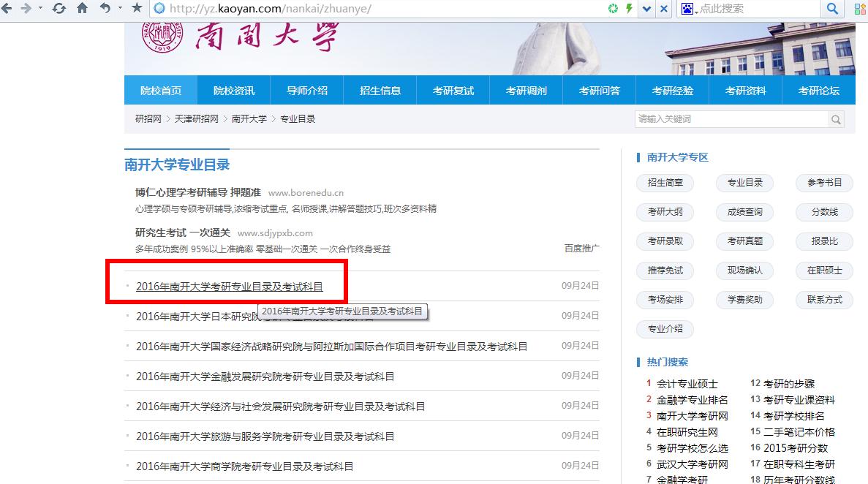The image size is (868, 484).
Task: Click the Baidu paw icon in search box
Action: (685, 9)
